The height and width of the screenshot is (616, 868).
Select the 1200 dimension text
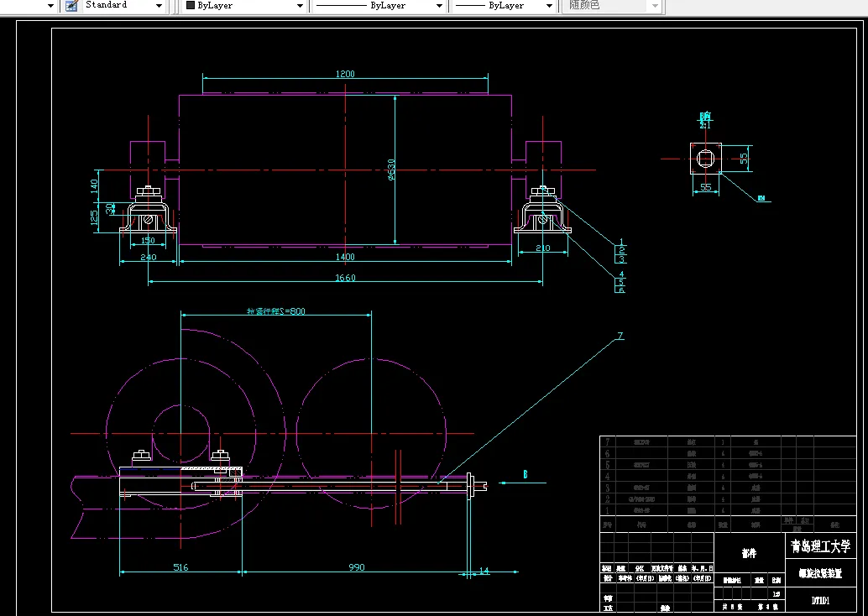coord(345,74)
